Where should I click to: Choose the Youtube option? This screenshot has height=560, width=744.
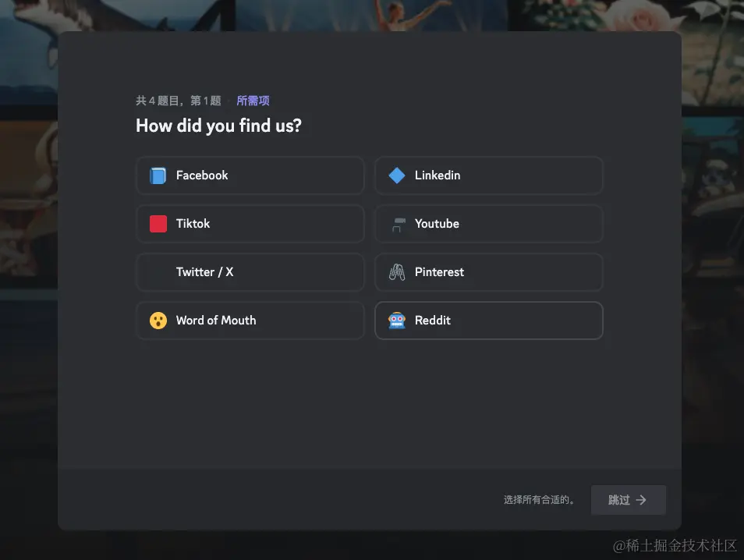tap(489, 224)
